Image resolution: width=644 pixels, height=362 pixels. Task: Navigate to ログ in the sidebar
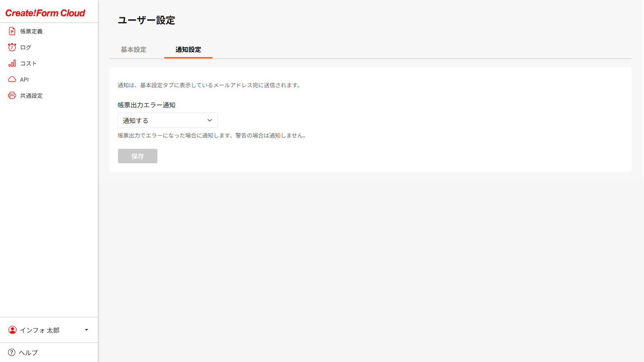coord(25,47)
